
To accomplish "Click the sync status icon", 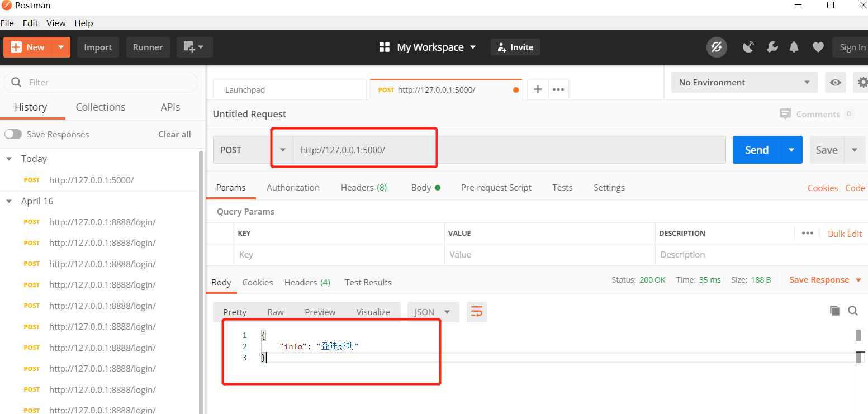I will pos(717,47).
